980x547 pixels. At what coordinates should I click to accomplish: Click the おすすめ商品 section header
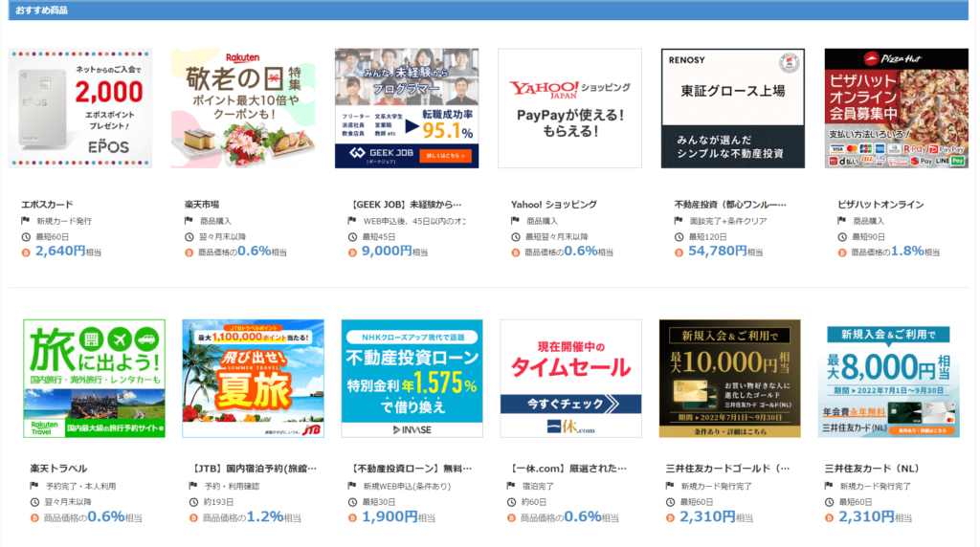(x=41, y=10)
